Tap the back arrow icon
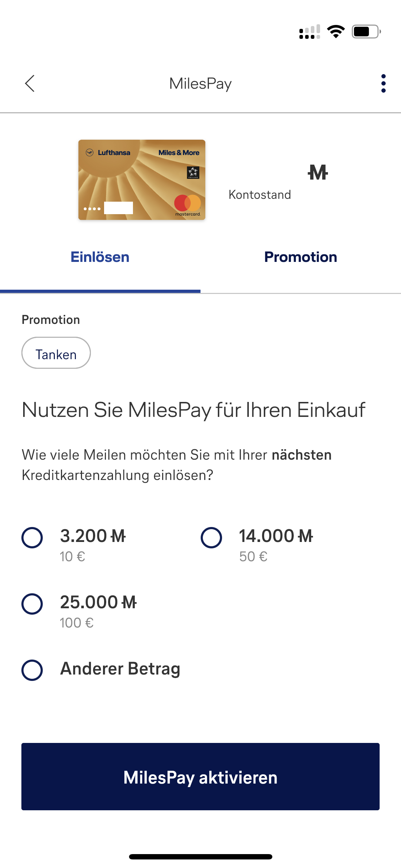 (30, 83)
